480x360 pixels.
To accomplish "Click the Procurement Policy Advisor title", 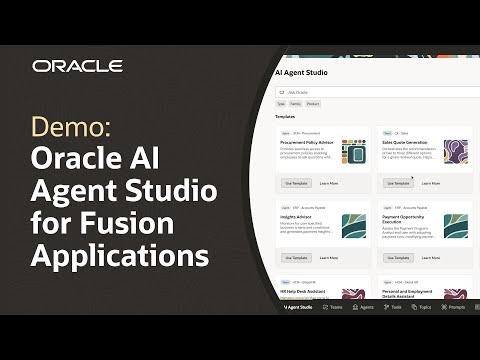I will pyautogui.click(x=307, y=142).
